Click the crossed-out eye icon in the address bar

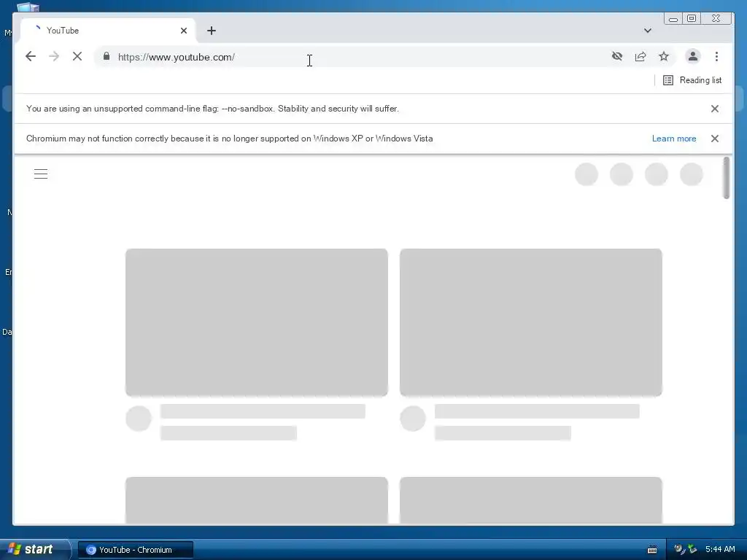617,57
